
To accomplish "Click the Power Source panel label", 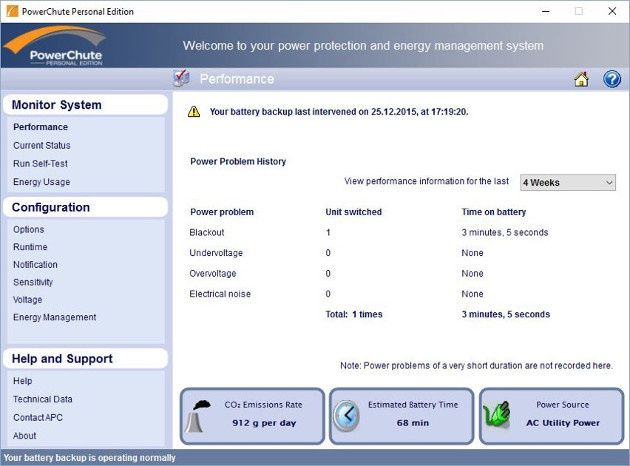I will [562, 405].
